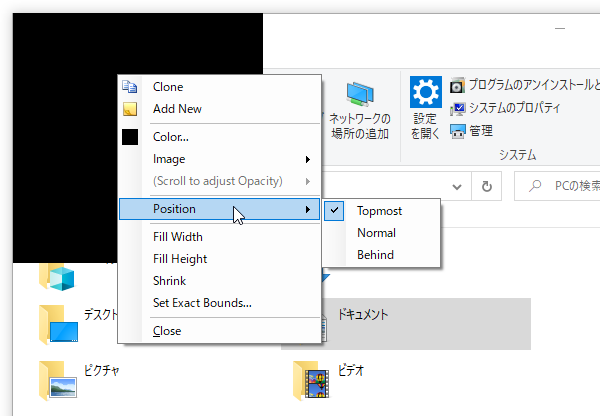Image resolution: width=600 pixels, height=416 pixels.
Task: Click the ビデオ folder name
Action: (351, 370)
